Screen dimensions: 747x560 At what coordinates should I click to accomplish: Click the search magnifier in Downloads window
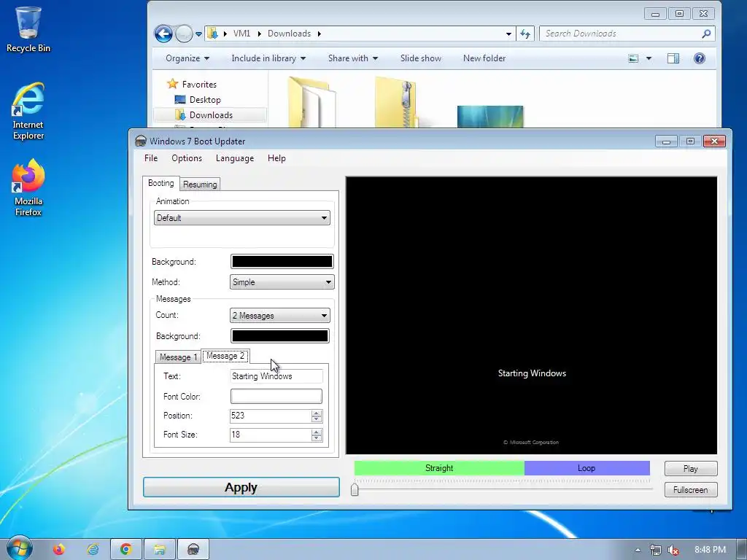(706, 34)
